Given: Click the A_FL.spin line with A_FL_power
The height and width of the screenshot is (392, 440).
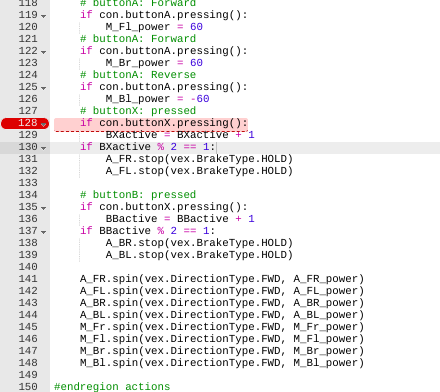Looking at the screenshot, I should (x=222, y=291).
